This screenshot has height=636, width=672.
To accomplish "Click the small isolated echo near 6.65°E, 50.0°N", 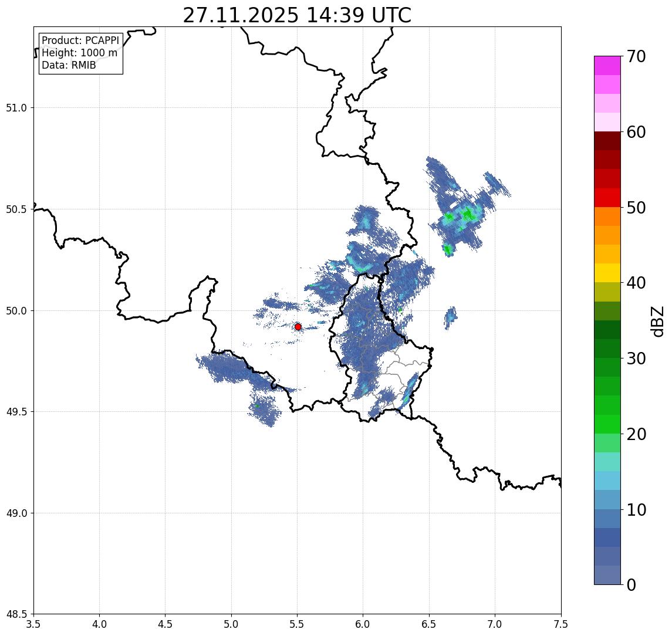I will pos(450,317).
